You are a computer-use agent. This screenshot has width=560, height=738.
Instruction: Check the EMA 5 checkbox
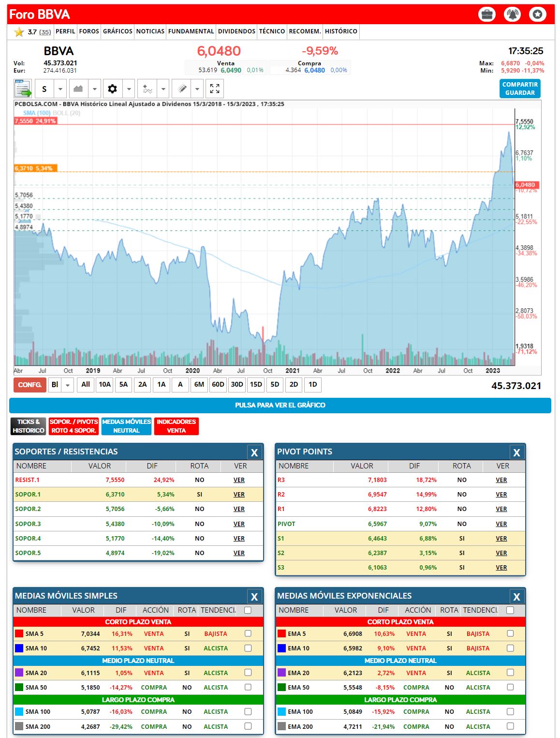click(x=510, y=633)
